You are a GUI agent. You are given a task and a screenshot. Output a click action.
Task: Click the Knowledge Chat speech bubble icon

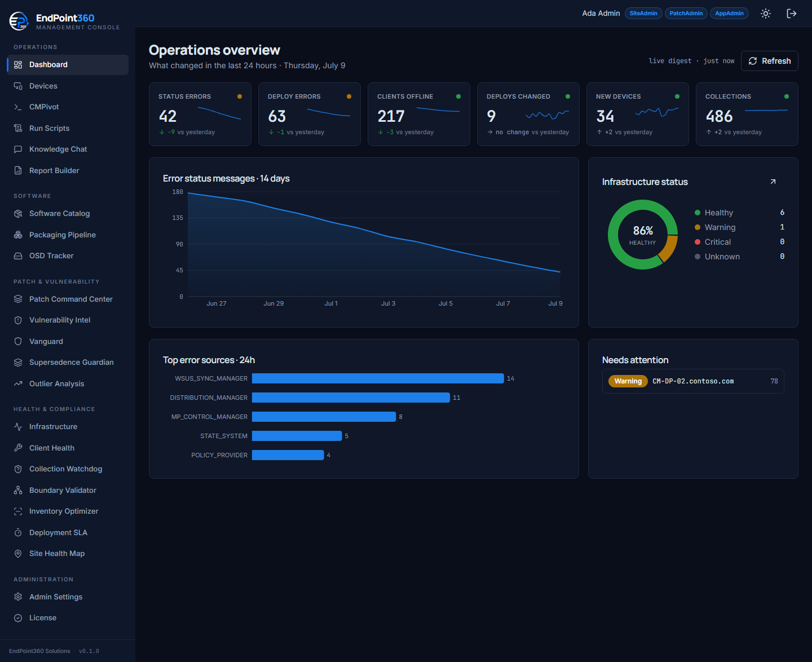click(x=18, y=149)
